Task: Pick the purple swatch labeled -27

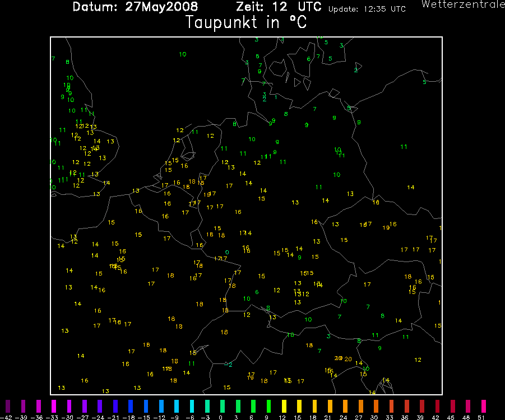Action: 85,406
